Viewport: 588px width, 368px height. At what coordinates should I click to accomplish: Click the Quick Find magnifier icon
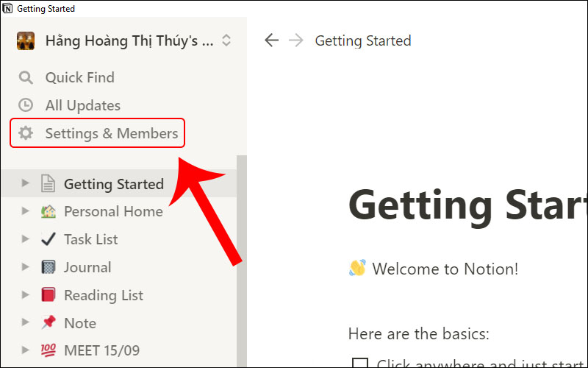point(26,77)
